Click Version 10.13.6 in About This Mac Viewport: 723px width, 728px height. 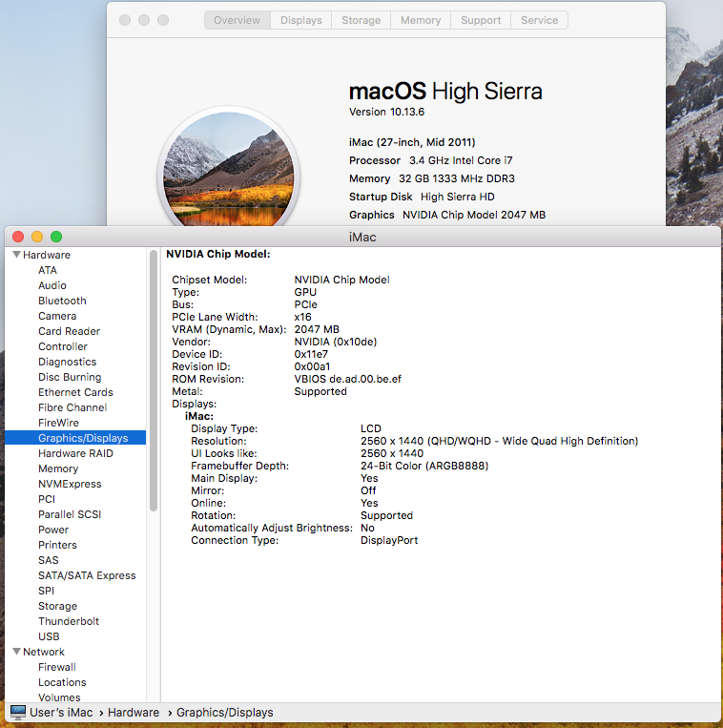point(386,112)
